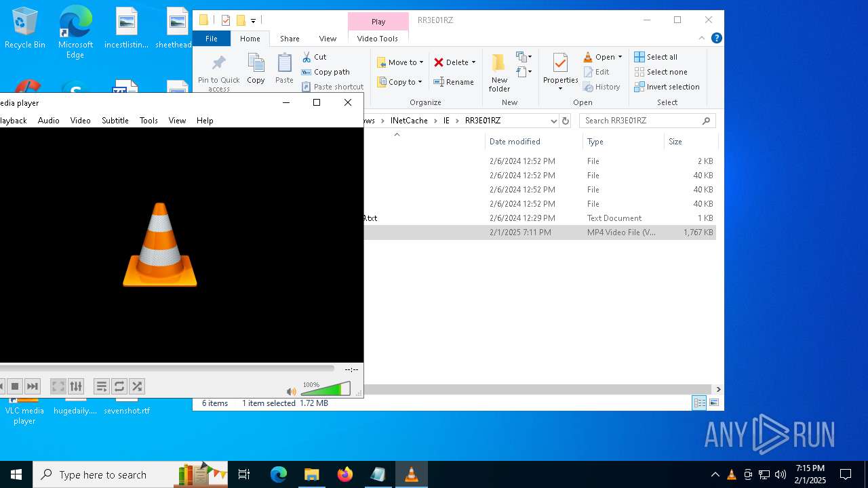The height and width of the screenshot is (488, 868).
Task: Open the VLC Audio menu
Action: click(x=48, y=120)
